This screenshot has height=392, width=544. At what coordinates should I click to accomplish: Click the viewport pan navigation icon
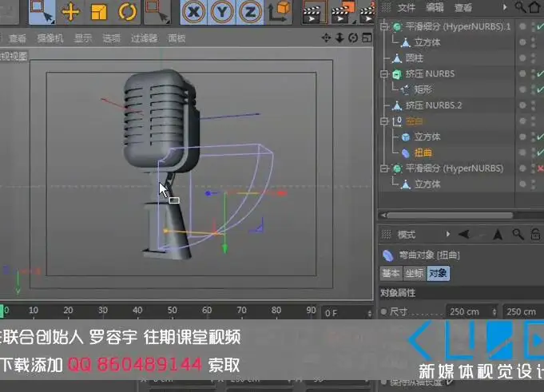pos(326,38)
